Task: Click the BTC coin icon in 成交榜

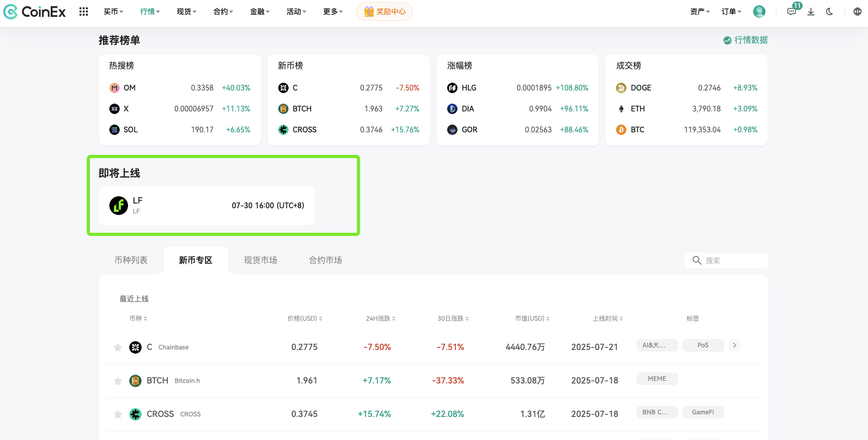Action: (x=621, y=130)
